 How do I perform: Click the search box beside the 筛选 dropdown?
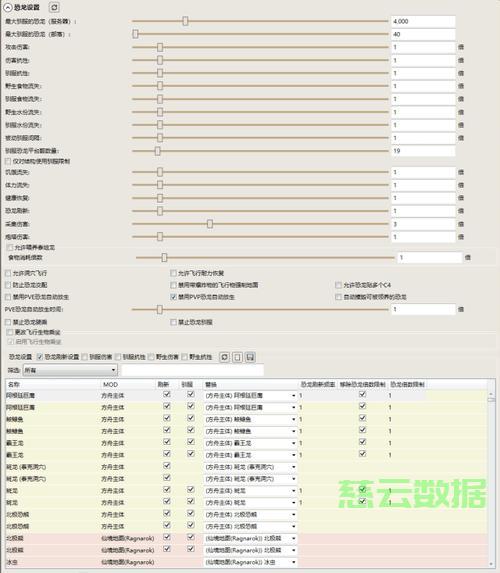[x=192, y=370]
